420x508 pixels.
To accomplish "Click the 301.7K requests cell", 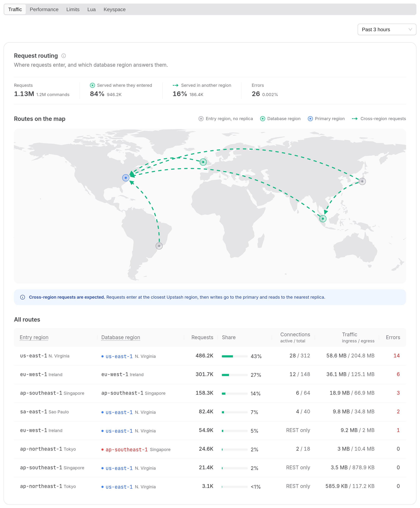I will pos(204,374).
